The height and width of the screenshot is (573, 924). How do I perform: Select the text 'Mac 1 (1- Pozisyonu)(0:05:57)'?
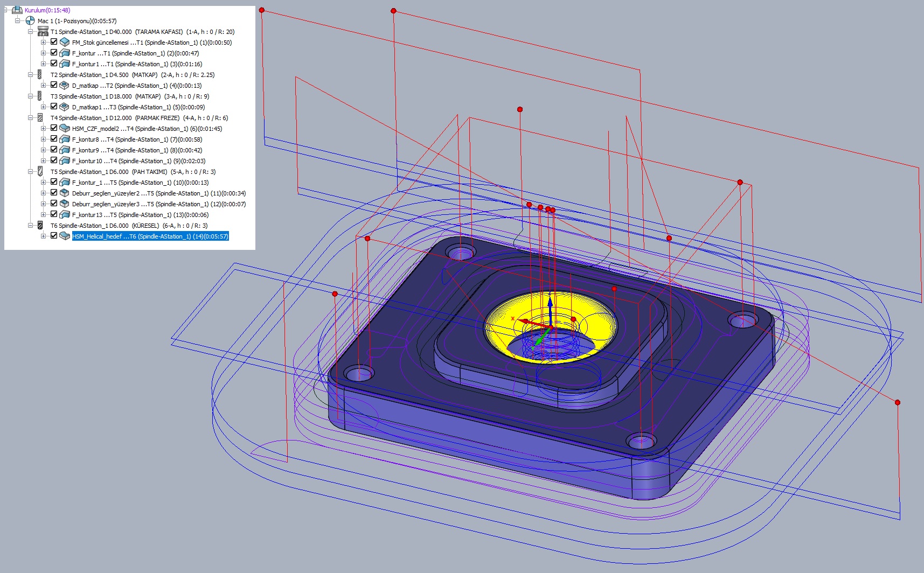click(x=77, y=21)
